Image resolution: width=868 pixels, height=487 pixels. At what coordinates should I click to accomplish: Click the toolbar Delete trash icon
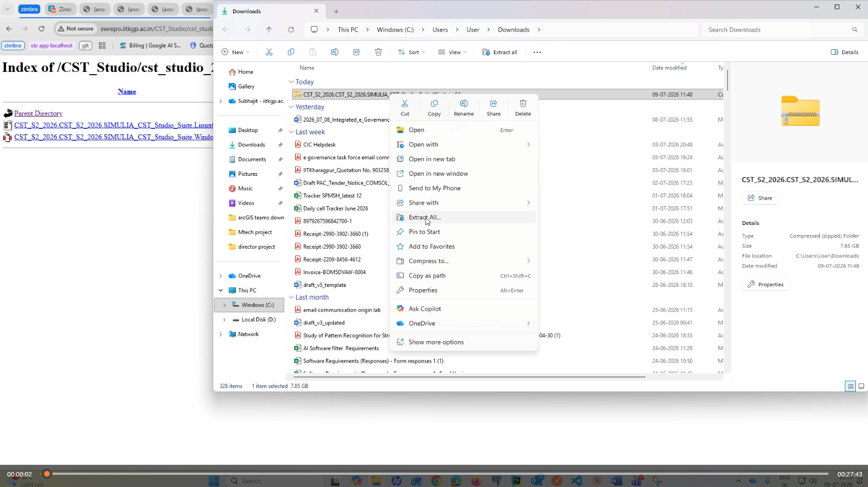point(378,52)
